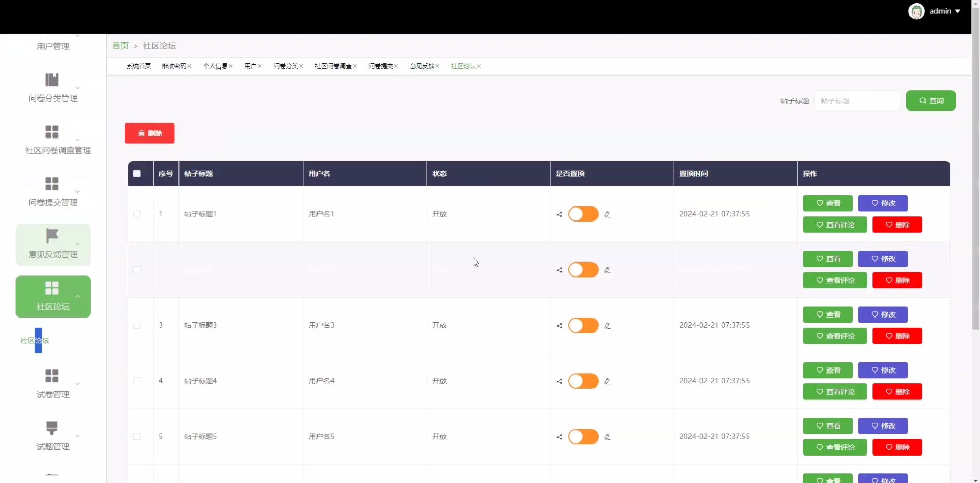Toggle the 是否置顶 switch in the second row
This screenshot has width=980, height=483.
click(583, 270)
